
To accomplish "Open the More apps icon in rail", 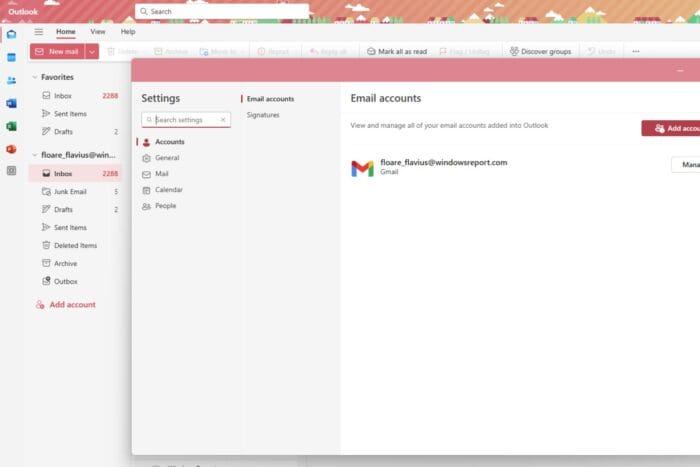I will (x=12, y=171).
